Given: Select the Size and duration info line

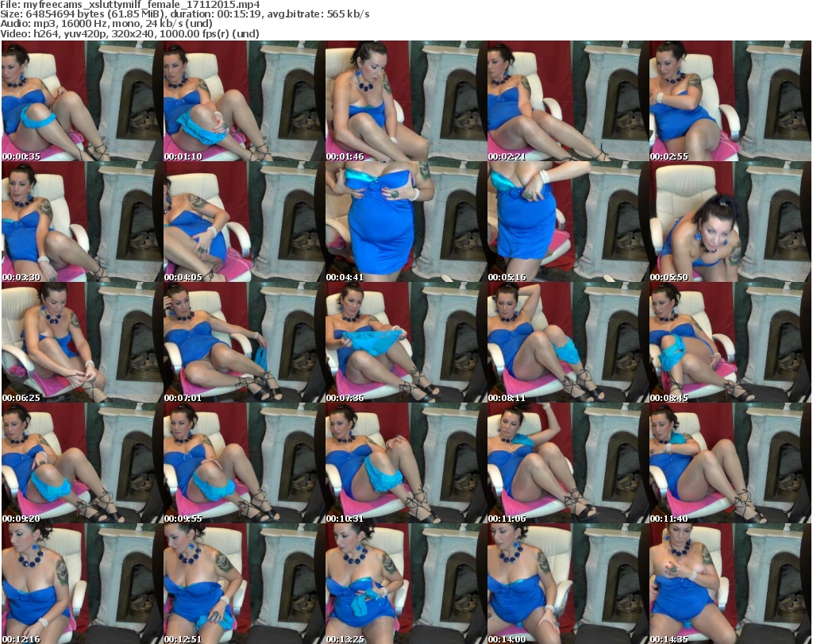Looking at the screenshot, I should 185,14.
